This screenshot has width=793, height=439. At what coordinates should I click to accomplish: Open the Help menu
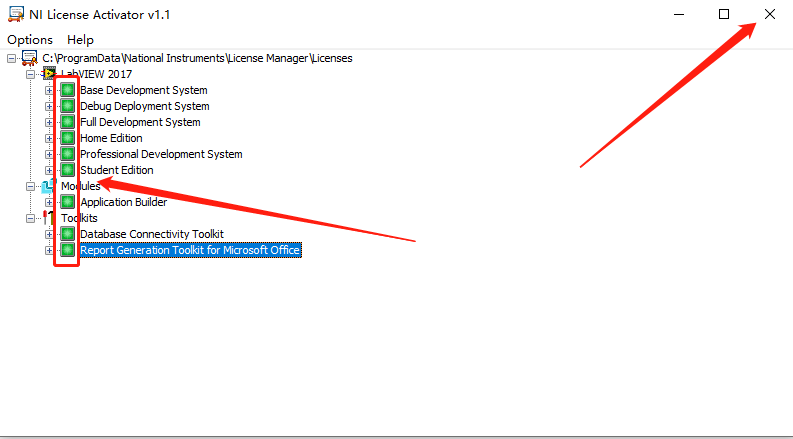click(x=80, y=39)
